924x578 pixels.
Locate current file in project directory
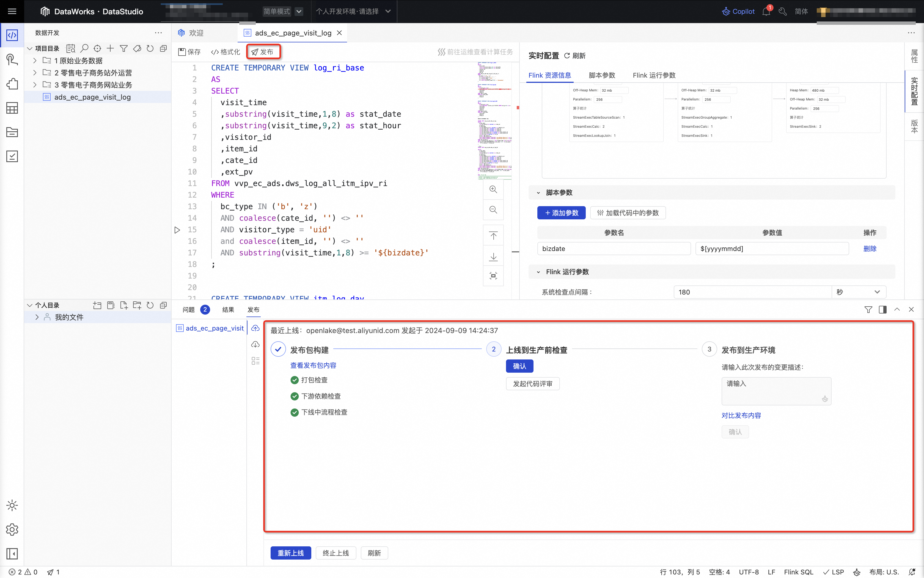pos(97,48)
